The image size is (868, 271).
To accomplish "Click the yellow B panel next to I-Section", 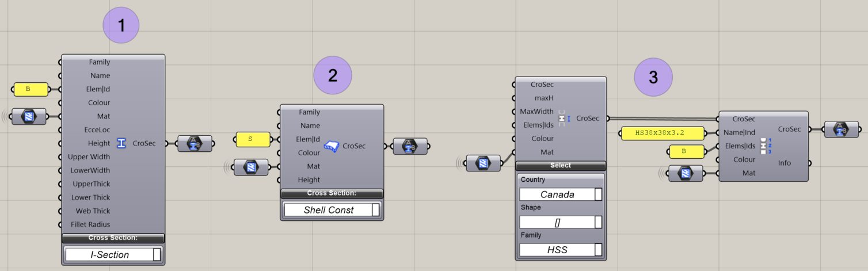I will click(x=31, y=89).
